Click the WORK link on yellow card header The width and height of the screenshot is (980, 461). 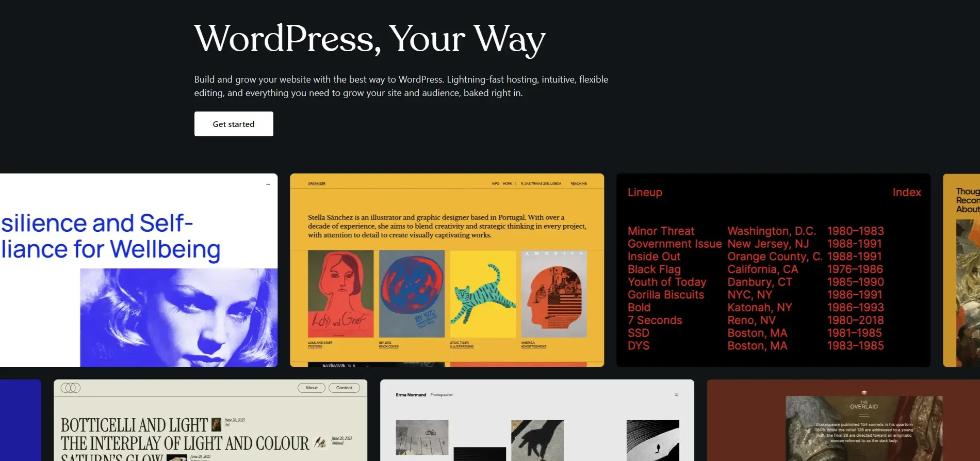tap(508, 184)
